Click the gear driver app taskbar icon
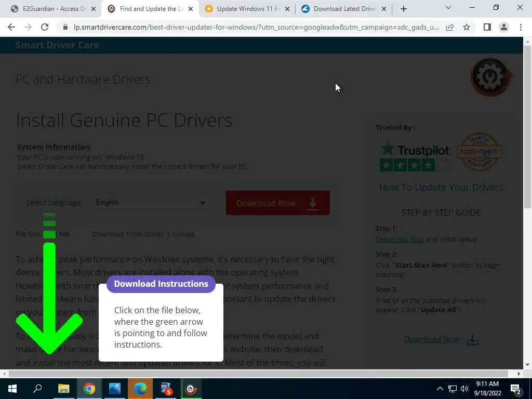 pyautogui.click(x=191, y=389)
